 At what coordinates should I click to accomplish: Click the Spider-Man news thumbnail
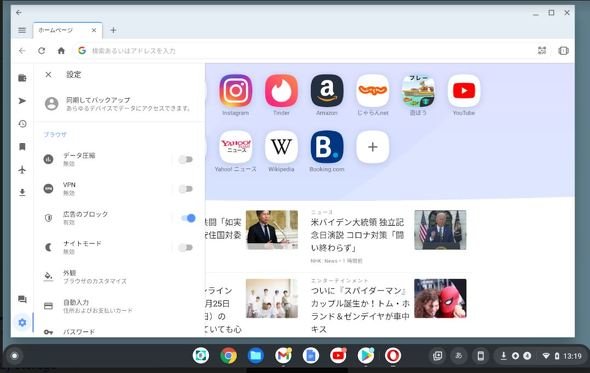coord(440,298)
